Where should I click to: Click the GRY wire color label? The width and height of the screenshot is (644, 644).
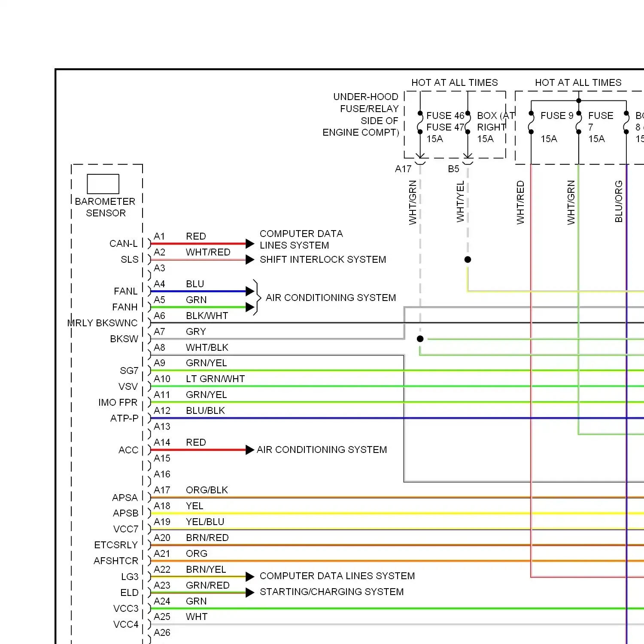tap(196, 332)
